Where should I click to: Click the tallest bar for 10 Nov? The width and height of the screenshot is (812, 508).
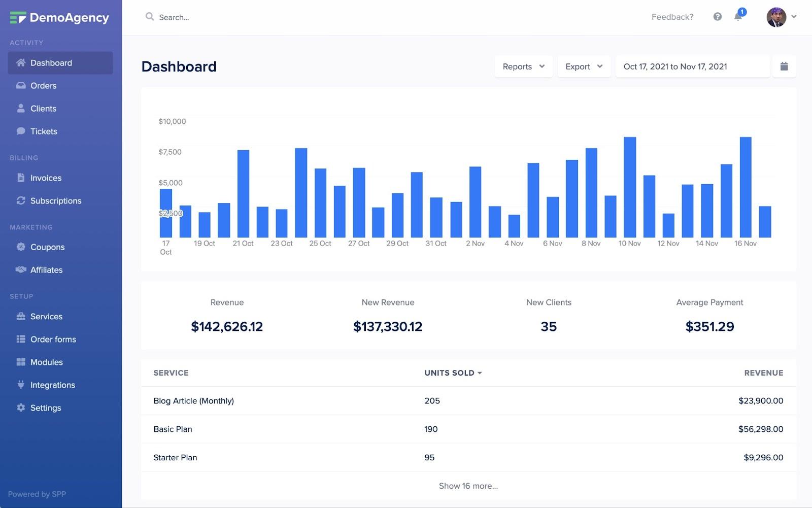coord(630,187)
